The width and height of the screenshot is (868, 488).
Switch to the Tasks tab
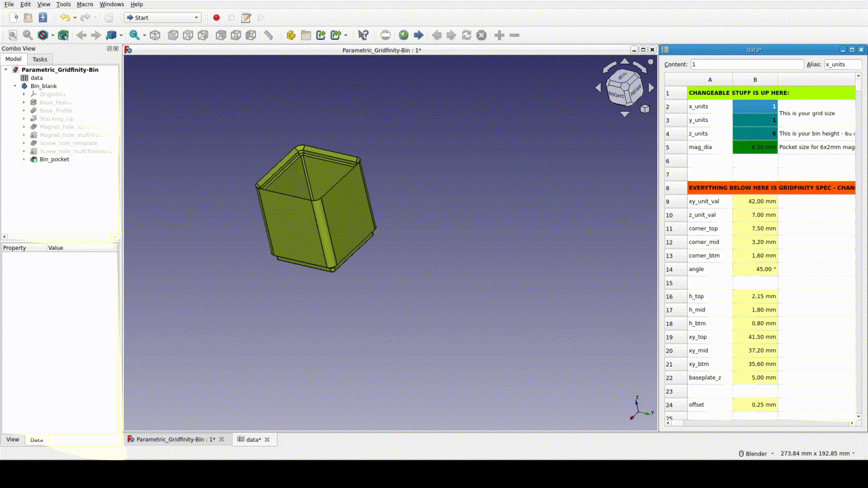click(x=40, y=59)
